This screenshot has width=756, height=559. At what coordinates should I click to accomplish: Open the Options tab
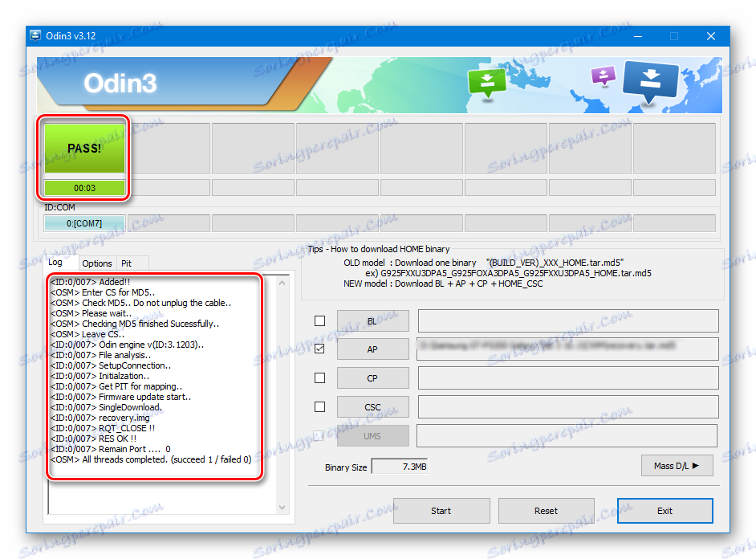click(x=97, y=263)
